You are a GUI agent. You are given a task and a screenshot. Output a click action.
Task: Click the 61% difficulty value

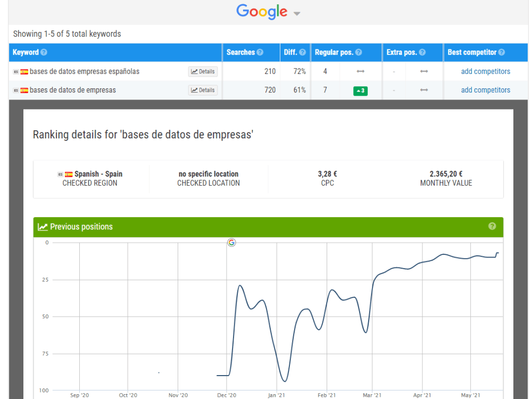pos(300,90)
